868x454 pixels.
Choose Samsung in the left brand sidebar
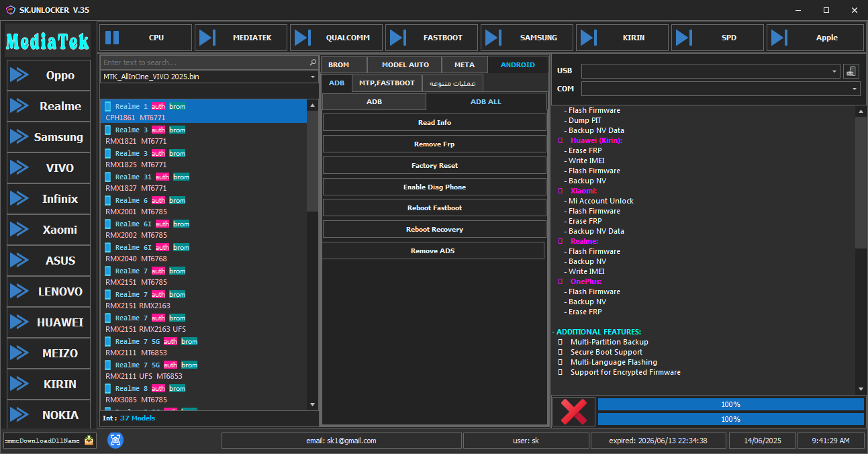(48, 137)
